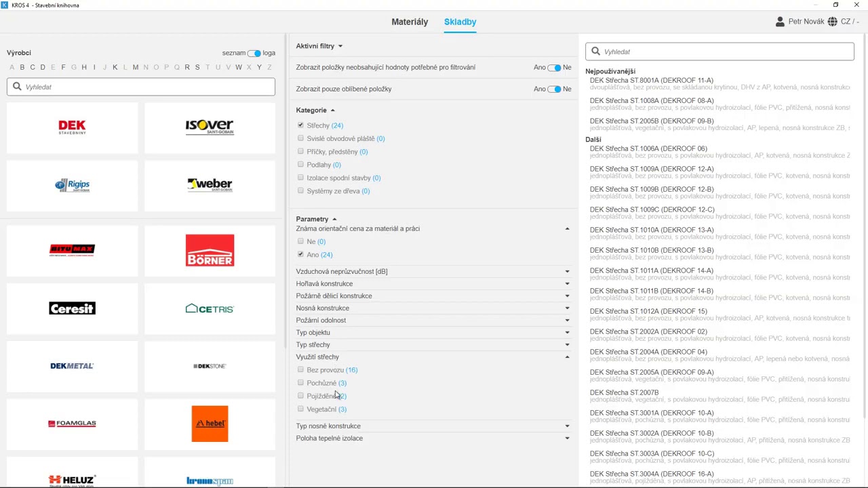
Task: Expand the Požární odolnost filter
Action: point(567,321)
